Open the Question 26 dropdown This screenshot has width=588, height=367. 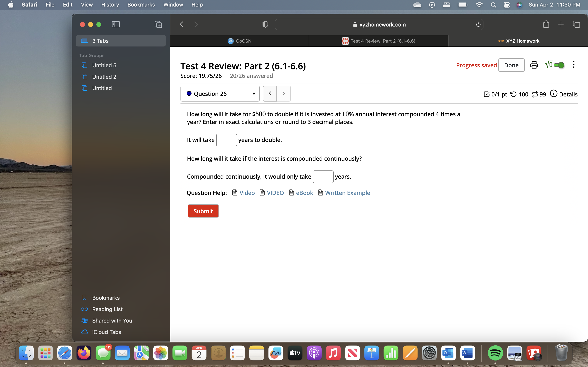(x=220, y=94)
